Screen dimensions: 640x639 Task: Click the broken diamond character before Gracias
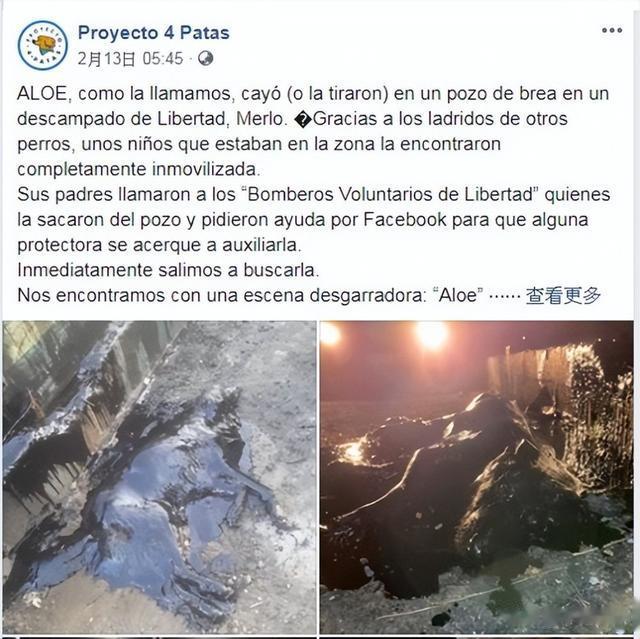[303, 120]
